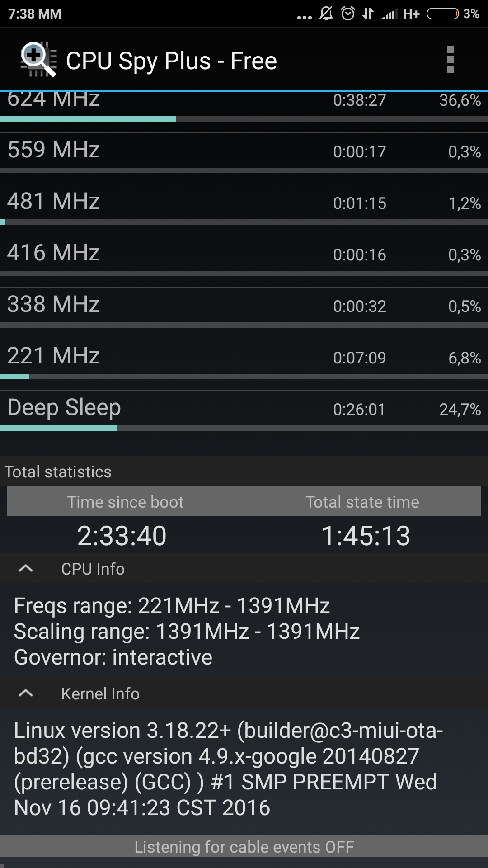Tap the Deep Sleep usage progress bar
The height and width of the screenshot is (868, 488).
(x=244, y=428)
